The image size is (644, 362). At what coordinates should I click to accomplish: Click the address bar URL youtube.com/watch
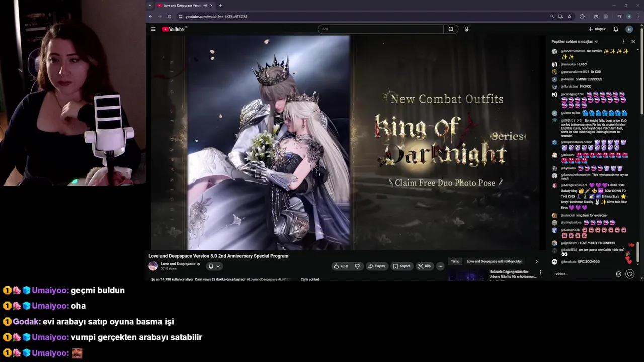pos(216,16)
